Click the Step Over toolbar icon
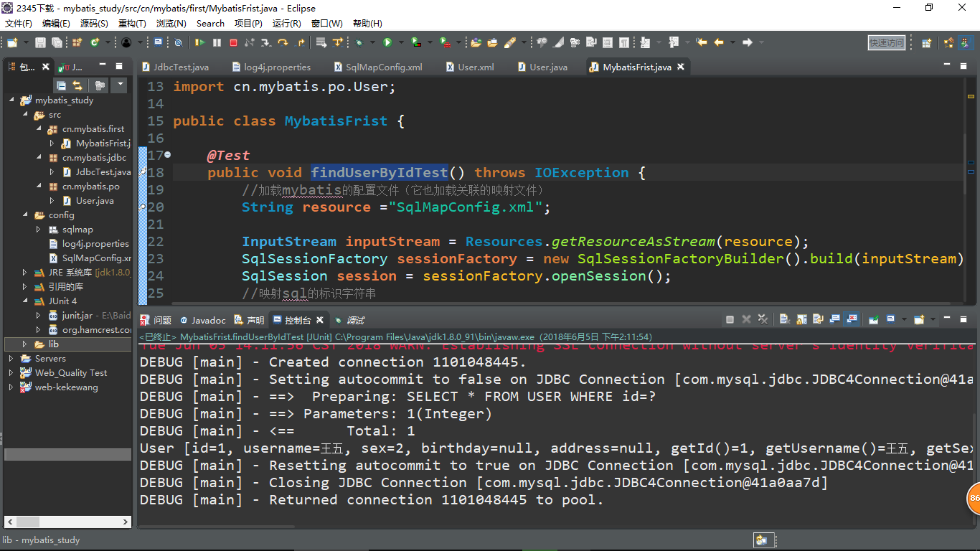 tap(283, 42)
